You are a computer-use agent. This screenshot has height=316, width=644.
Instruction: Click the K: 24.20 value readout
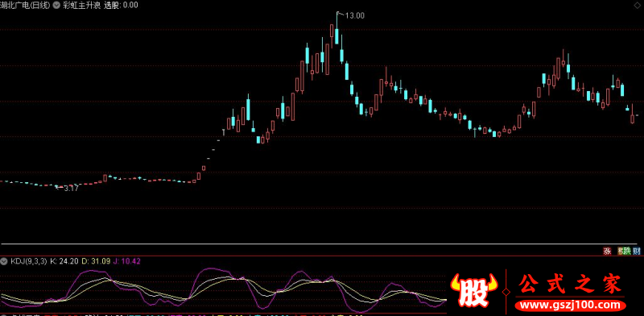coord(65,261)
